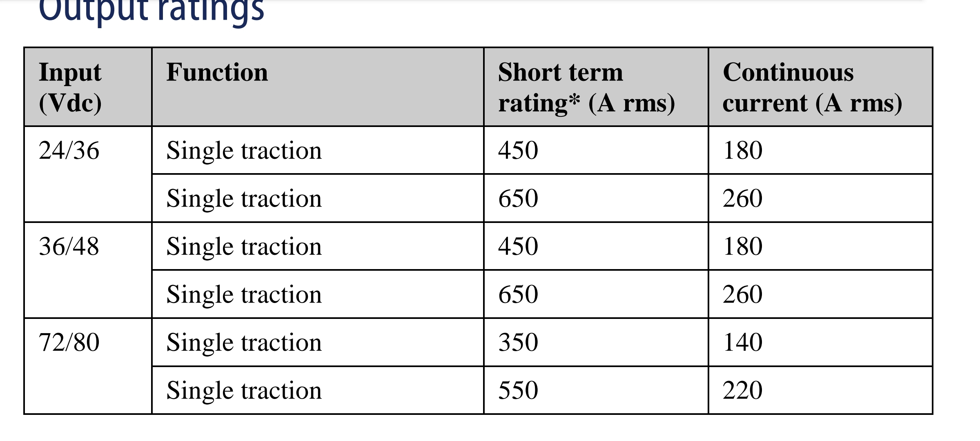Click the asterisk after "rating" in the header
The image size is (980, 441).
point(574,100)
